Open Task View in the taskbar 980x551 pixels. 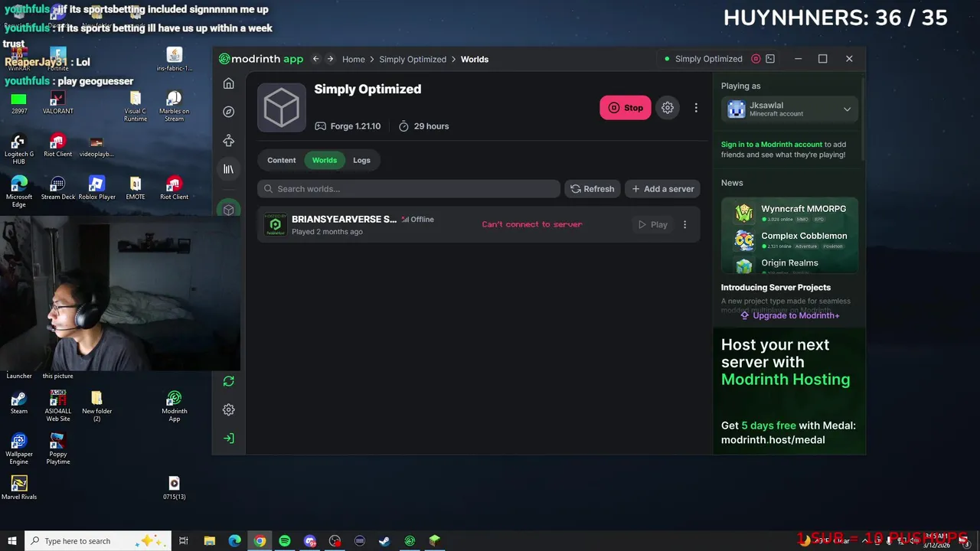pos(184,541)
